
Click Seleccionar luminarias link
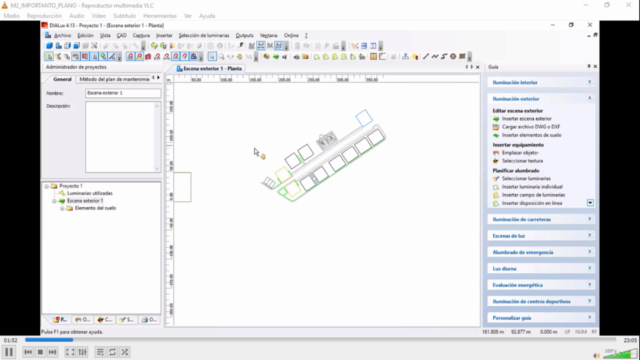pyautogui.click(x=526, y=179)
